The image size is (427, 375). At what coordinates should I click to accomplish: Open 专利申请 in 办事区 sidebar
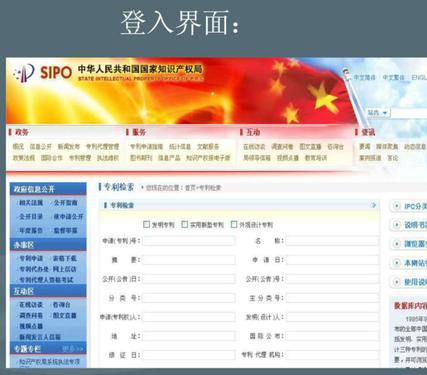(31, 258)
